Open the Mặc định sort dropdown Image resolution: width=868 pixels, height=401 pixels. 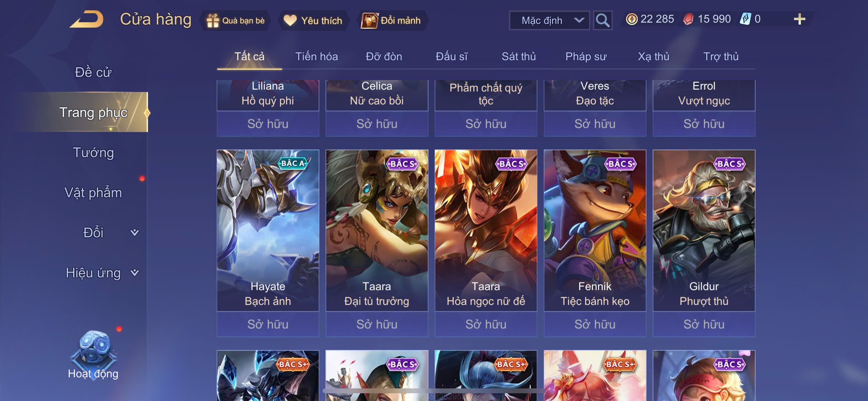[549, 21]
